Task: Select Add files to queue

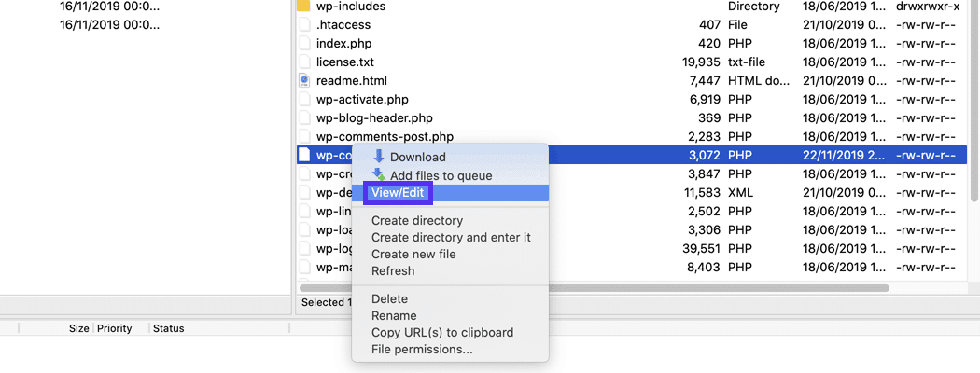Action: point(441,175)
